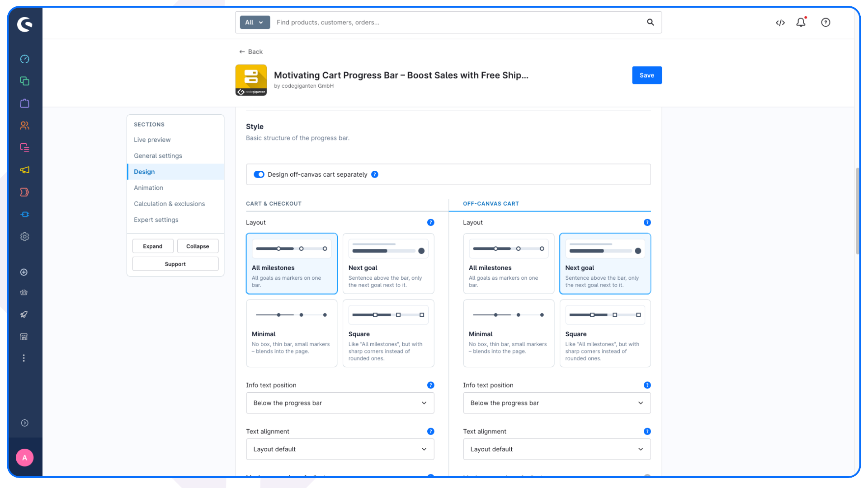The image size is (868, 488).
Task: Select Next goal layout for Off-canvas cart
Action: 605,263
